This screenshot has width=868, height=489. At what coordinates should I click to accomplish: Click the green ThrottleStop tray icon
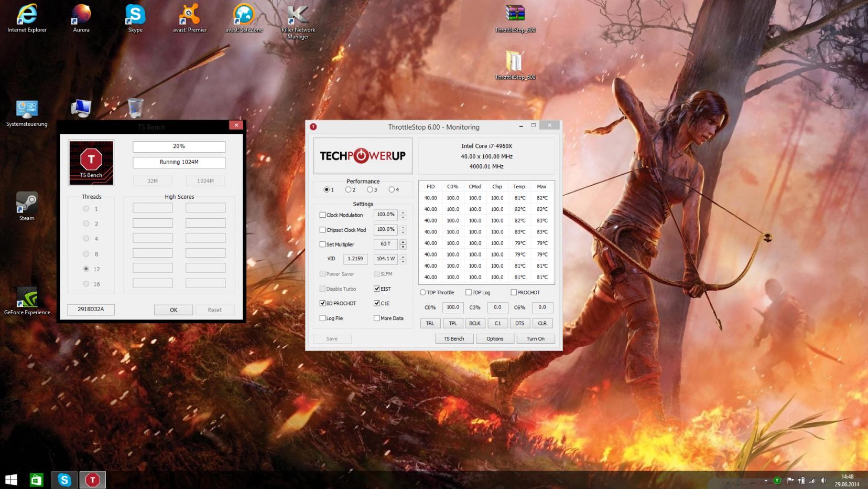777,480
